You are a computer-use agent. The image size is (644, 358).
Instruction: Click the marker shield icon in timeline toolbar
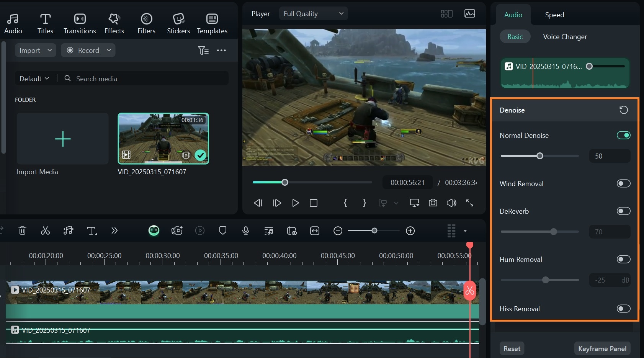pyautogui.click(x=223, y=230)
